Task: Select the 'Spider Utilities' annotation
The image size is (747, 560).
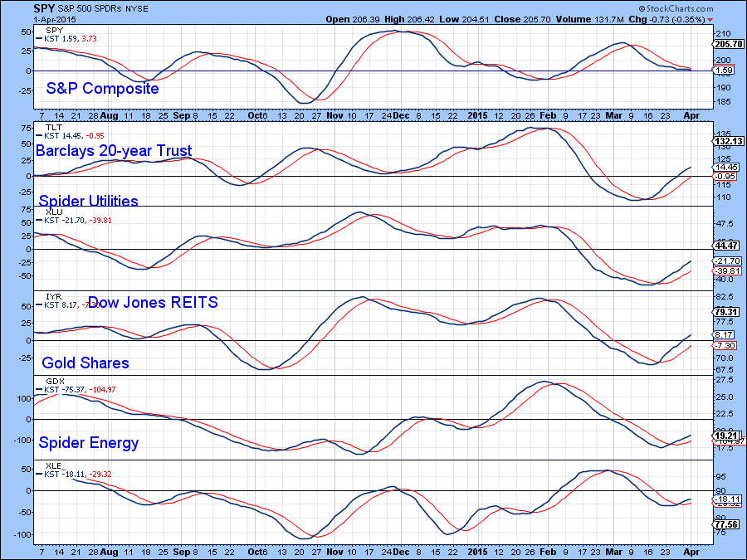Action: pos(89,201)
